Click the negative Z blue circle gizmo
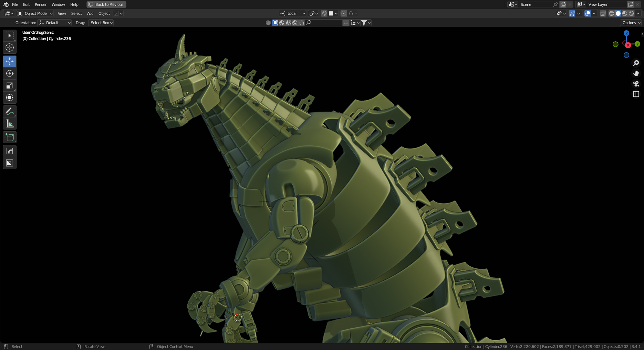 click(626, 55)
